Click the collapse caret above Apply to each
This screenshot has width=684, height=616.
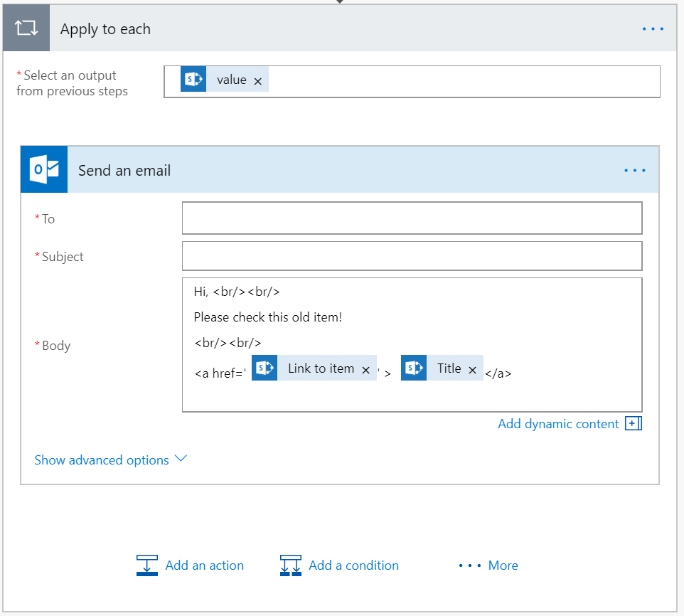(339, 2)
